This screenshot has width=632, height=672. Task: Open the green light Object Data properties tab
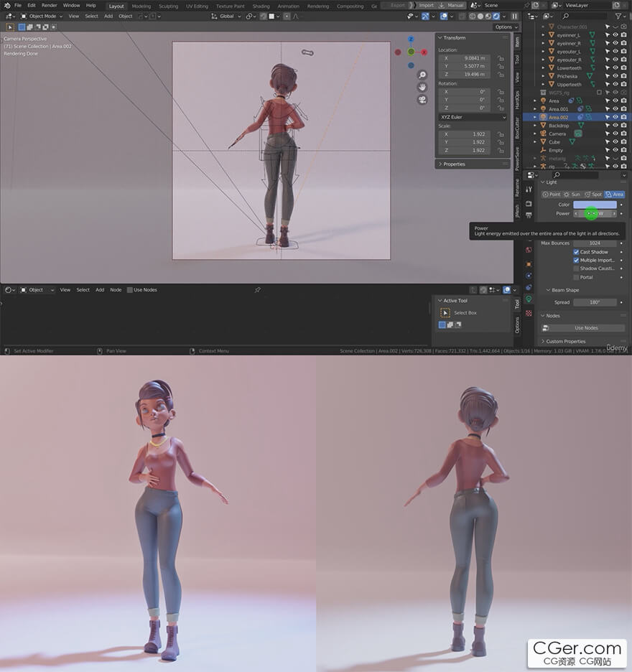tap(529, 299)
